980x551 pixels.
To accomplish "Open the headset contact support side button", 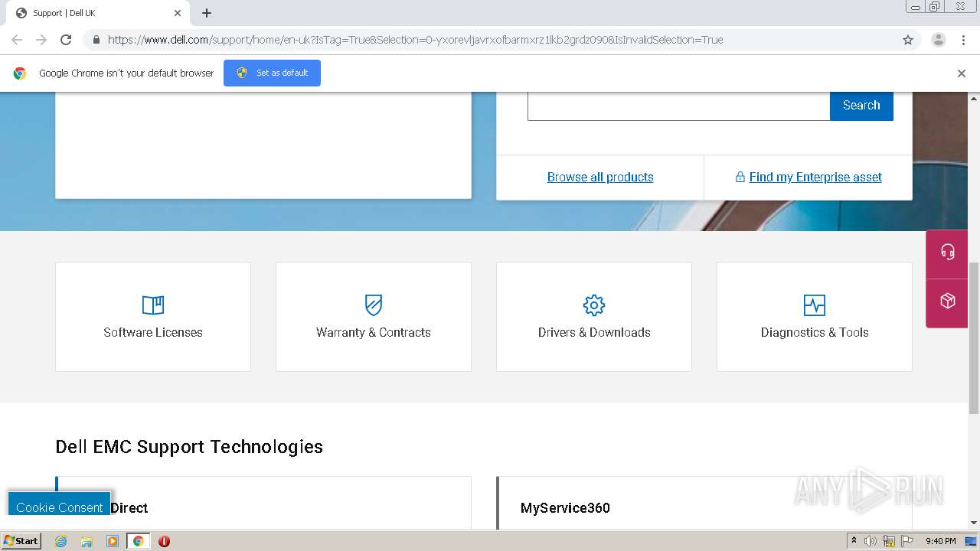I will tap(948, 253).
